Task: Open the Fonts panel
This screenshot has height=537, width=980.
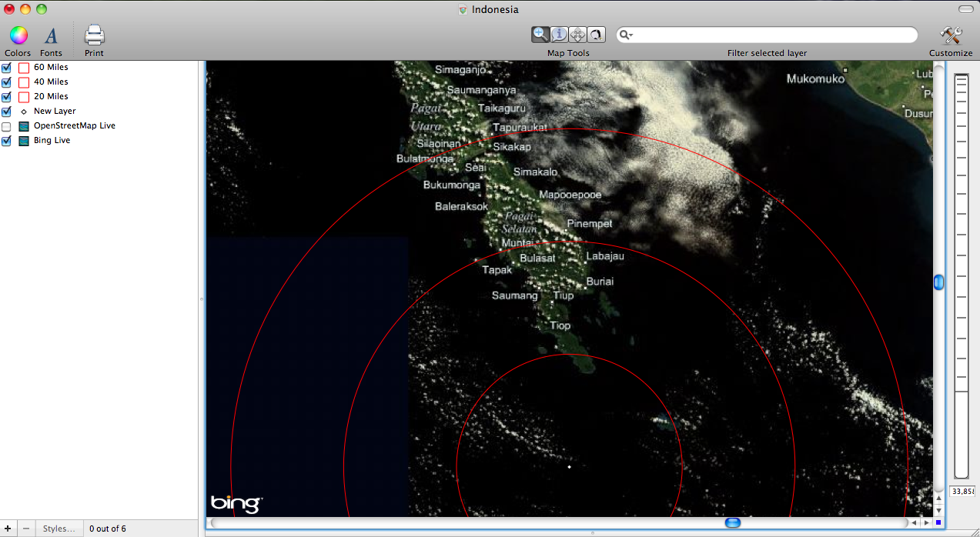Action: pyautogui.click(x=50, y=35)
